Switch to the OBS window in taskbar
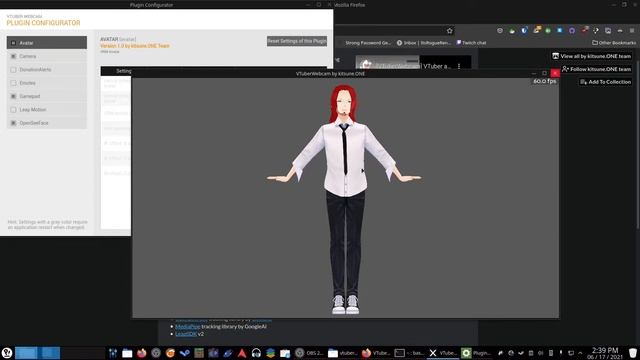This screenshot has width=640, height=360. 309,353
